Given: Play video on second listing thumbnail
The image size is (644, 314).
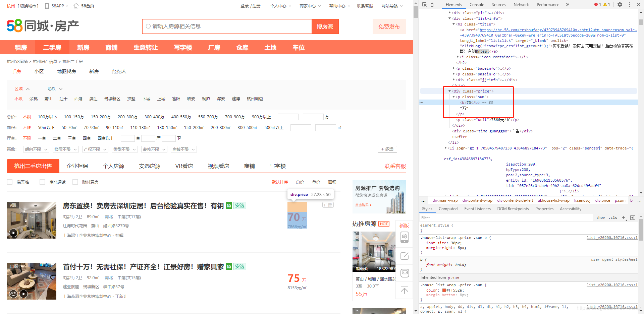Looking at the screenshot, I should (x=23, y=294).
